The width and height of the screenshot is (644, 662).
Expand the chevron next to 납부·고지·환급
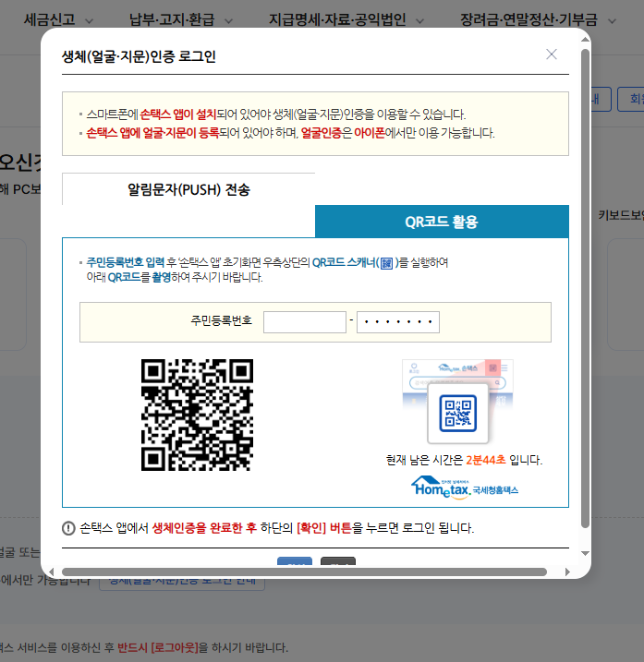(228, 20)
